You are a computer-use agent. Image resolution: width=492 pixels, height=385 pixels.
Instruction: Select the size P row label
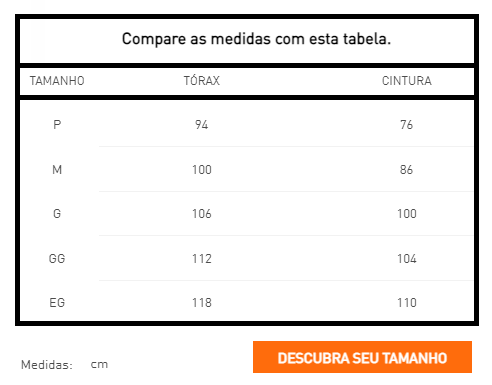click(x=57, y=125)
